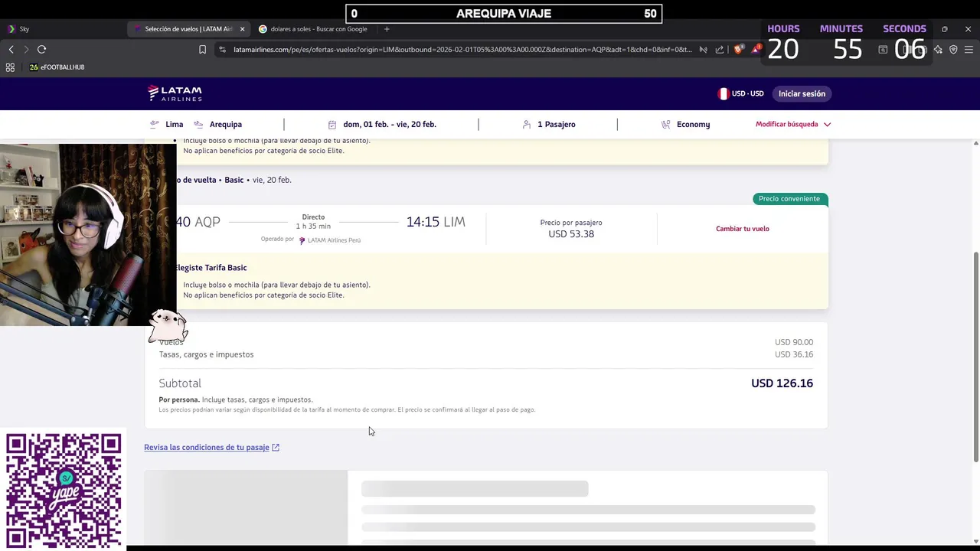Screen dimensions: 980x551
Task: Click the USD 126.16 subtotal amount
Action: pos(782,383)
